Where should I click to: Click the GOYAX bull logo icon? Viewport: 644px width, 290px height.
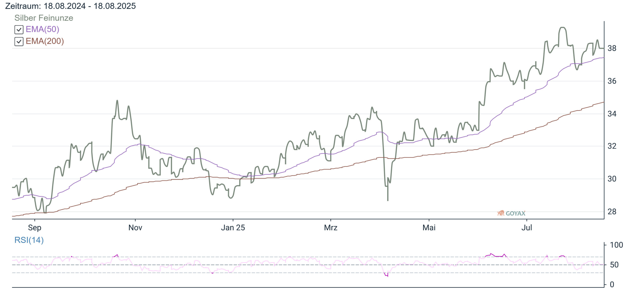pos(501,213)
